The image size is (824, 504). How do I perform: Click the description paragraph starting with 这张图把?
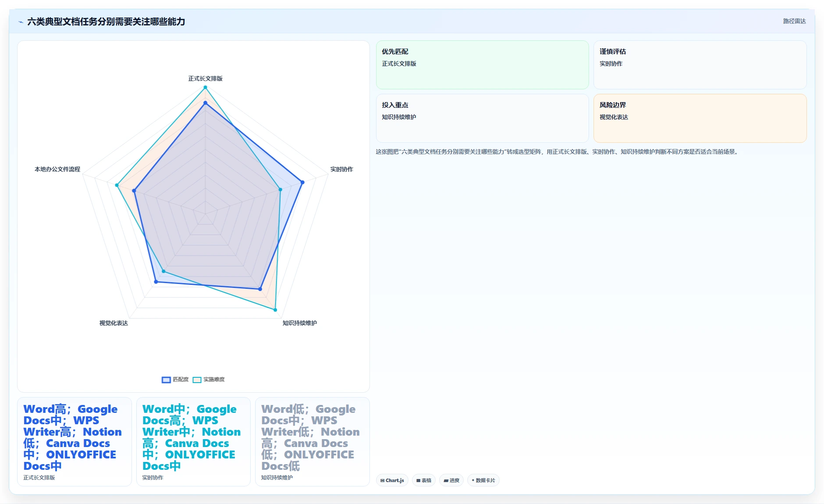[558, 152]
